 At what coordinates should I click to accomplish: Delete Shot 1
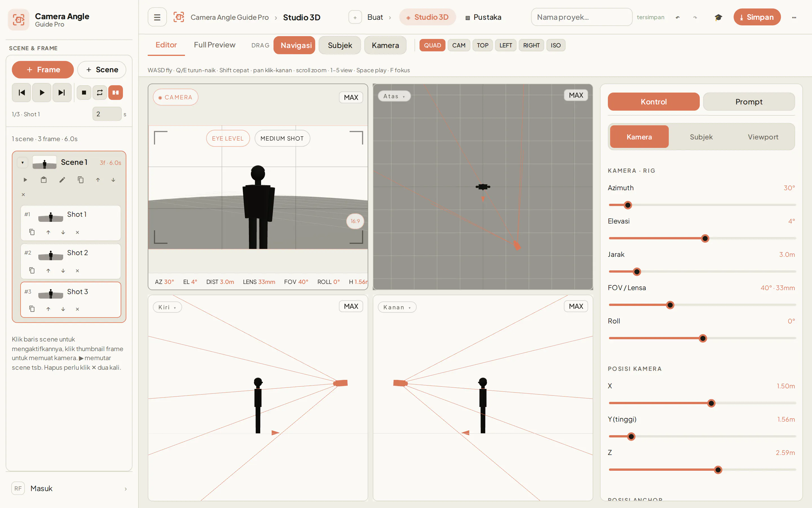[x=78, y=232]
